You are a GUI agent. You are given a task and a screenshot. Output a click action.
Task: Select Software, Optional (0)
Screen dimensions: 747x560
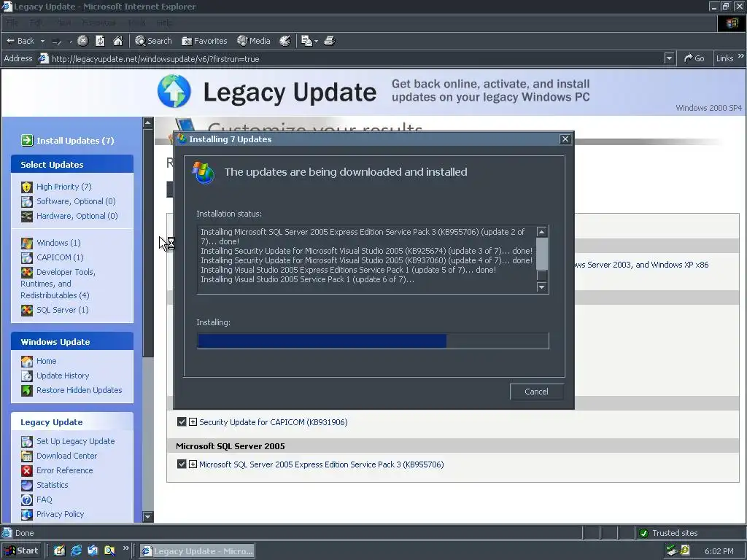click(76, 201)
